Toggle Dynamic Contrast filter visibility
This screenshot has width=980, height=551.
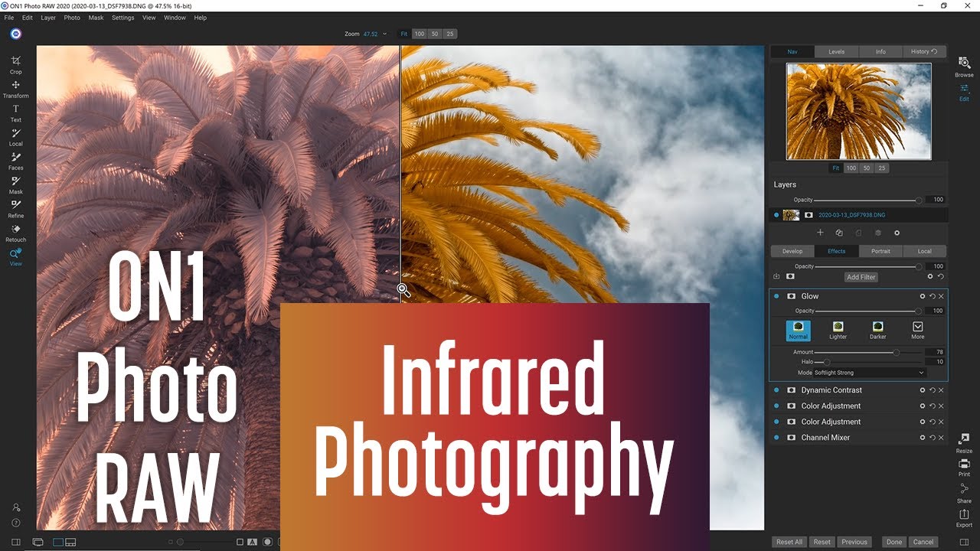click(776, 390)
